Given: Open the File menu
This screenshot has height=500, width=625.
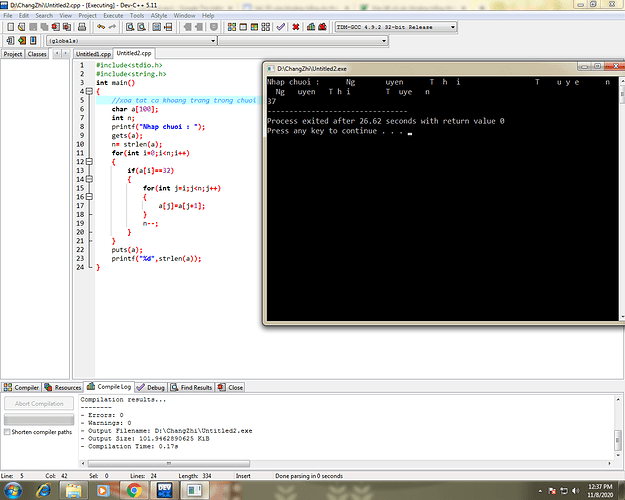Looking at the screenshot, I should click(x=8, y=16).
